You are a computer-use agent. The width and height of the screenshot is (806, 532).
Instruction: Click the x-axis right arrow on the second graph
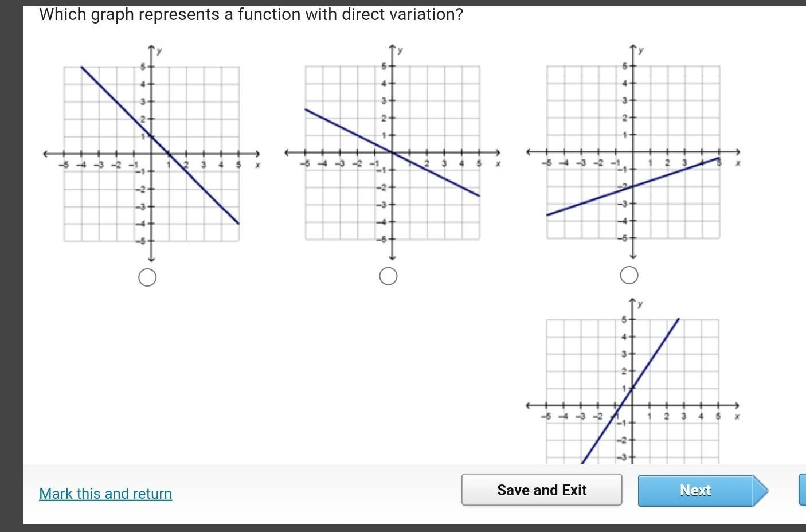click(x=499, y=152)
